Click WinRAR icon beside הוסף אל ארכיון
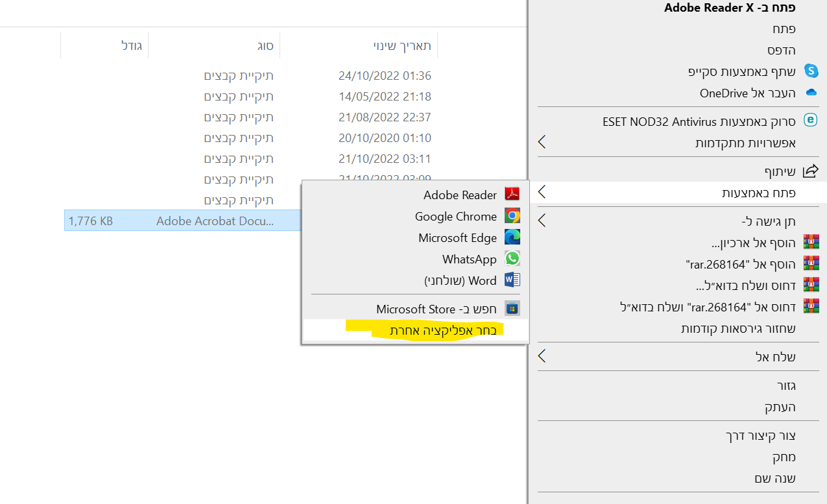 tap(811, 243)
